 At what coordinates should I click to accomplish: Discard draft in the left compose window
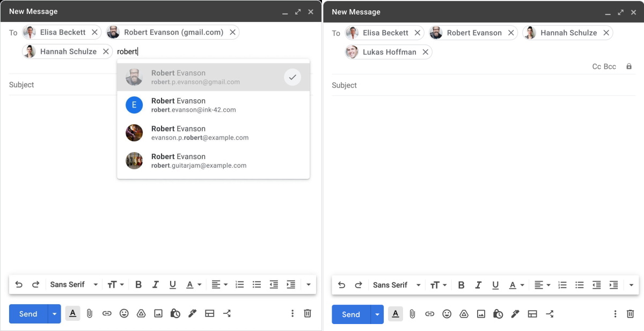[308, 313]
